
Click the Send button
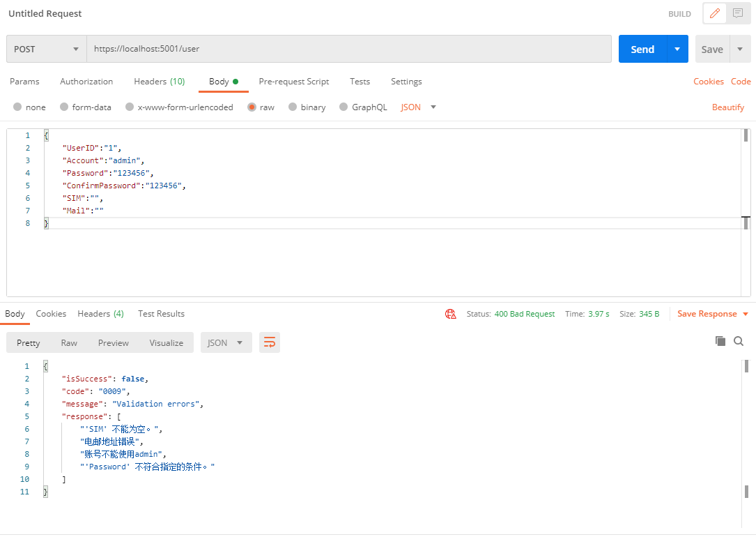[x=642, y=49]
